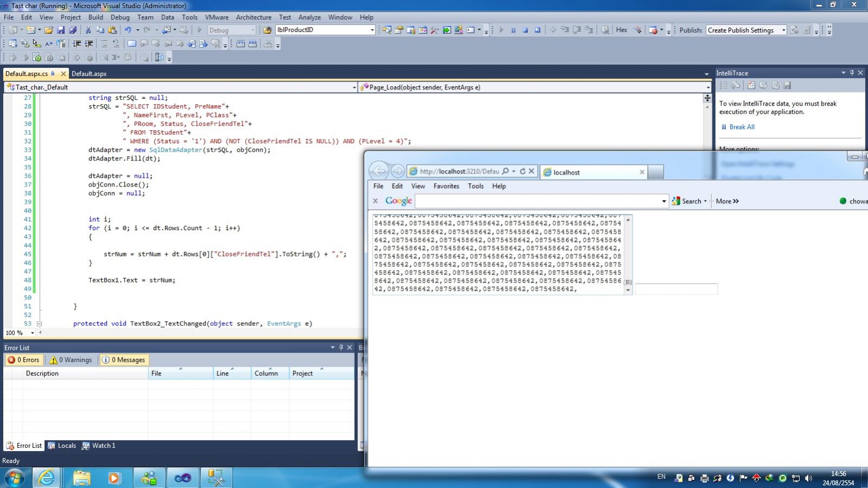Click the browser Back arrow button

click(x=379, y=171)
